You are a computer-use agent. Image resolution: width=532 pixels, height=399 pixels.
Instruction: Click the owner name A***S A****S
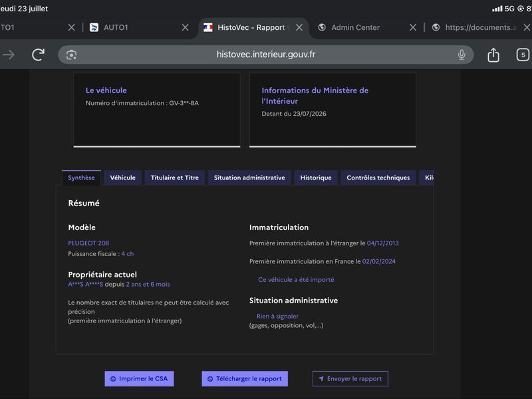86,285
